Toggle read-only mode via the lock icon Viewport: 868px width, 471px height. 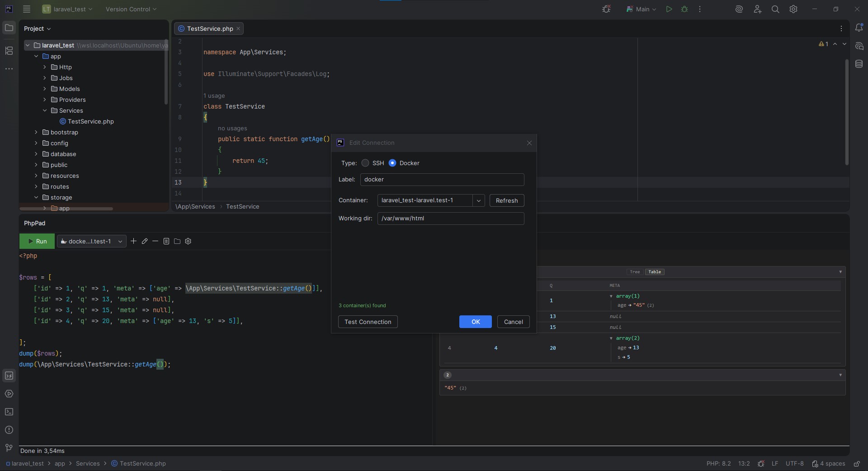[857, 464]
